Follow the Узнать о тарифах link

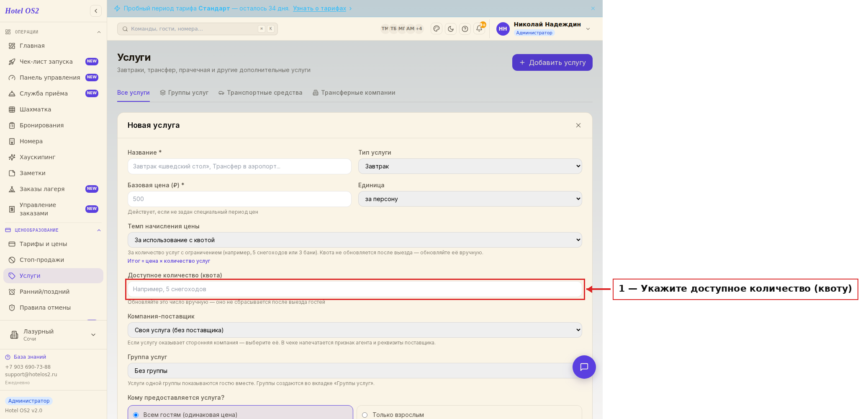[320, 8]
